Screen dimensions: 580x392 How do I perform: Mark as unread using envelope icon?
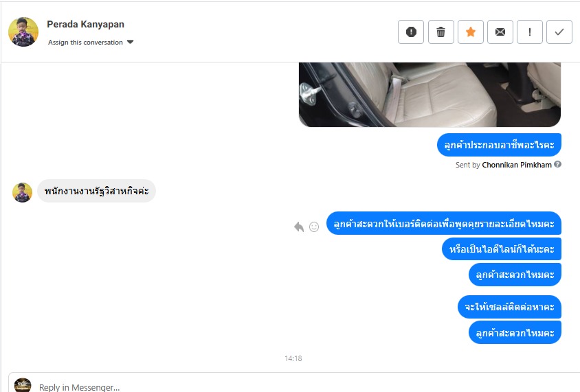(500, 32)
